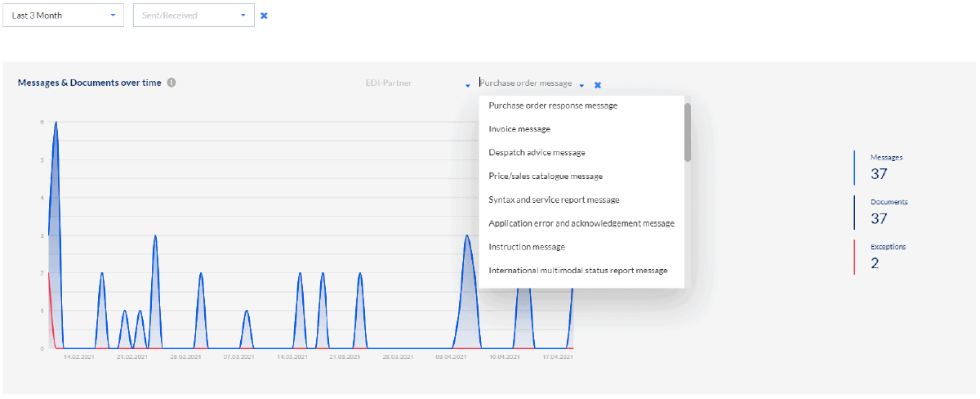The image size is (980, 399).
Task: Clear the Sent/Received filter with X icon
Action: 263,16
